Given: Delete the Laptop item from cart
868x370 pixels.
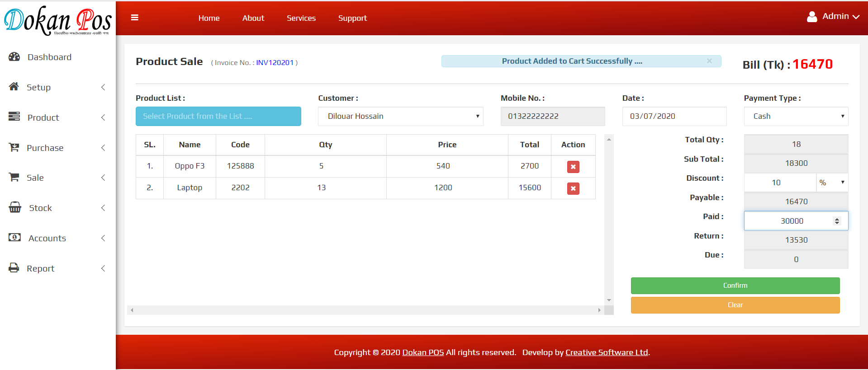Looking at the screenshot, I should [x=573, y=188].
